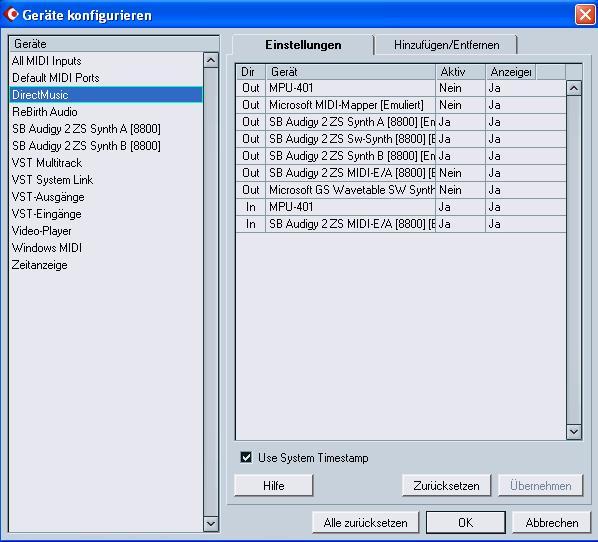Click the Anzeigen column header
This screenshot has height=542, width=598.
[511, 72]
